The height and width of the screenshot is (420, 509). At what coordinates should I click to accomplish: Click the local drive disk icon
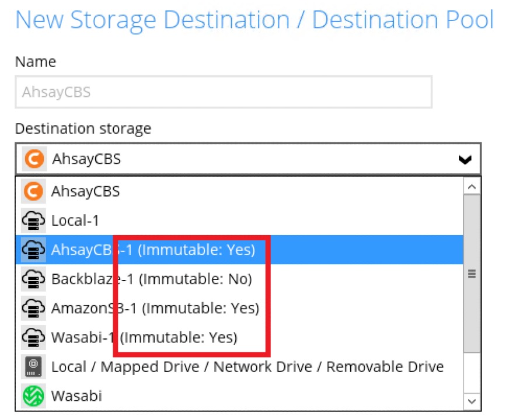(x=34, y=367)
